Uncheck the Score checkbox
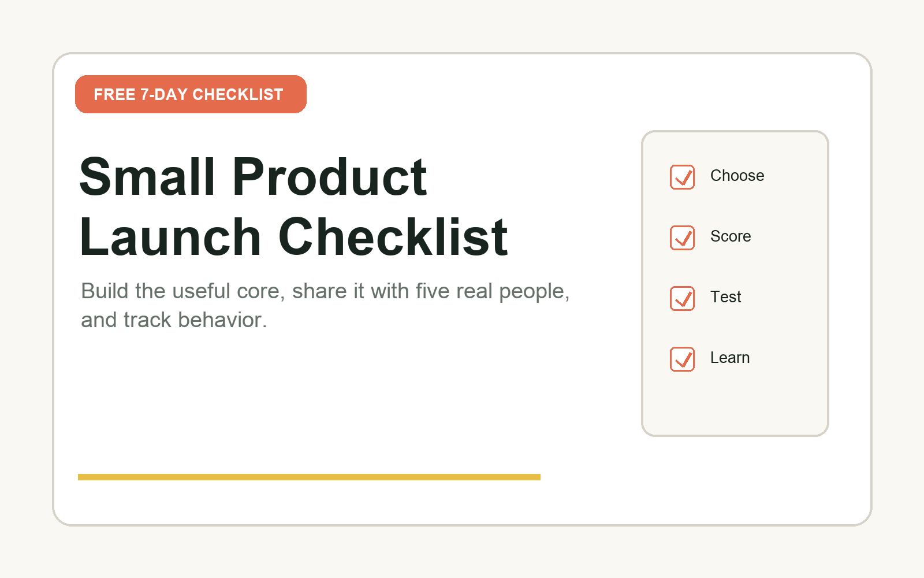Viewport: 924px width, 578px height. [x=682, y=238]
